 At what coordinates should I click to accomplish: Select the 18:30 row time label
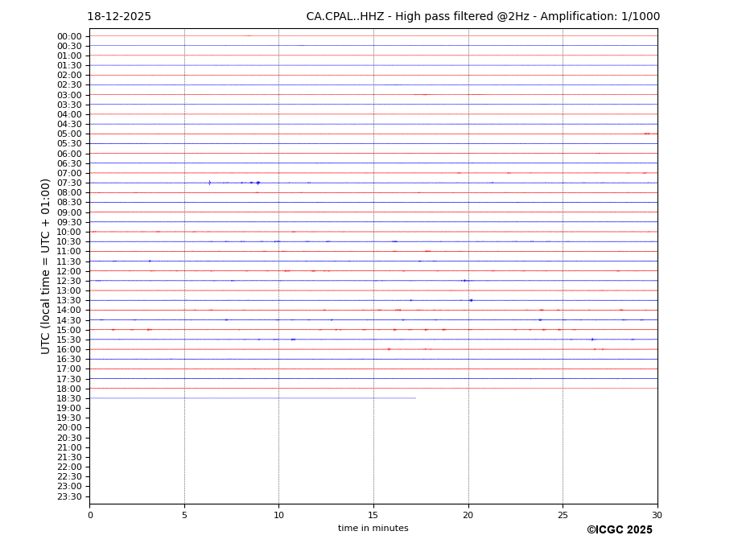pyautogui.click(x=69, y=398)
